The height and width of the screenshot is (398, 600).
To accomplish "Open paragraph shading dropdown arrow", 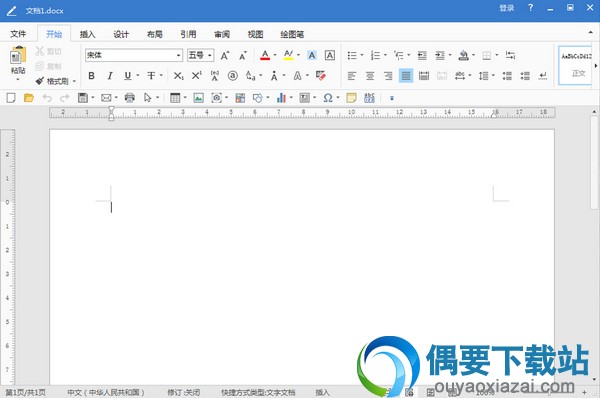I will [473, 55].
